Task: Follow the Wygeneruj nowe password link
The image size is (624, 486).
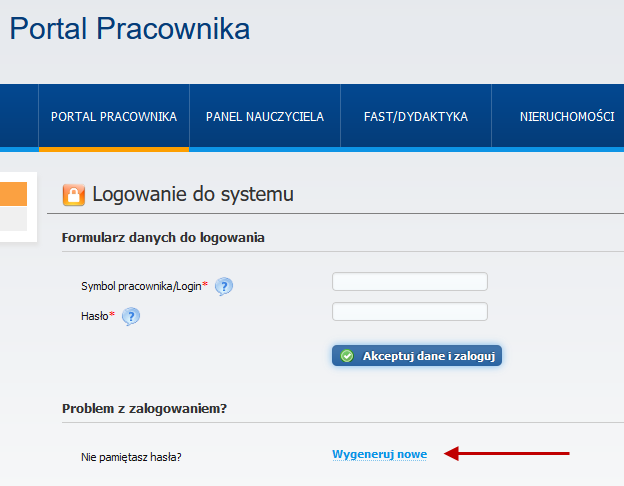Action: (x=379, y=455)
